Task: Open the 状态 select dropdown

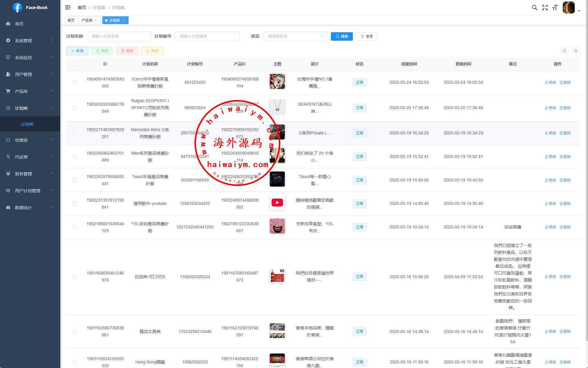Action: tap(295, 36)
